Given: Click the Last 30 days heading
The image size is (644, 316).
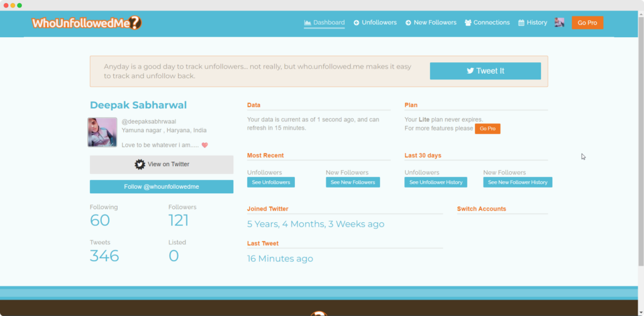Looking at the screenshot, I should (423, 155).
